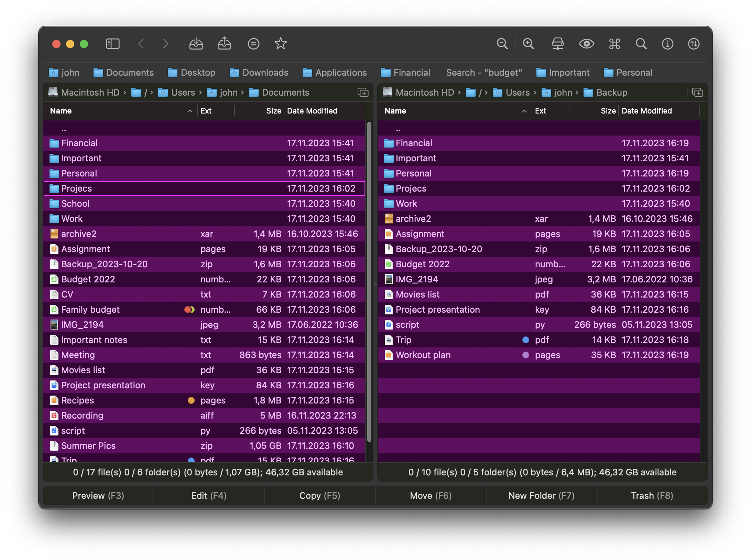This screenshot has width=751, height=560.
Task: Select the zoom in magnifier icon
Action: coord(529,44)
